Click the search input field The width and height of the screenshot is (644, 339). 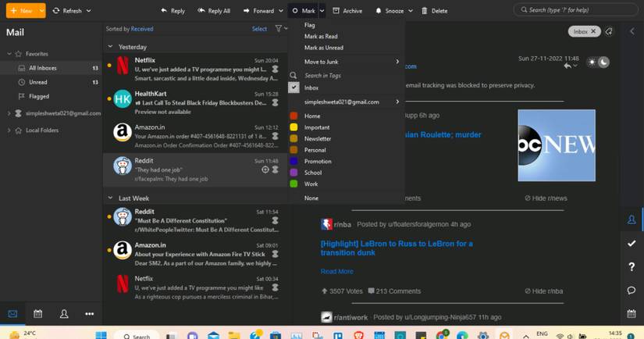(575, 10)
